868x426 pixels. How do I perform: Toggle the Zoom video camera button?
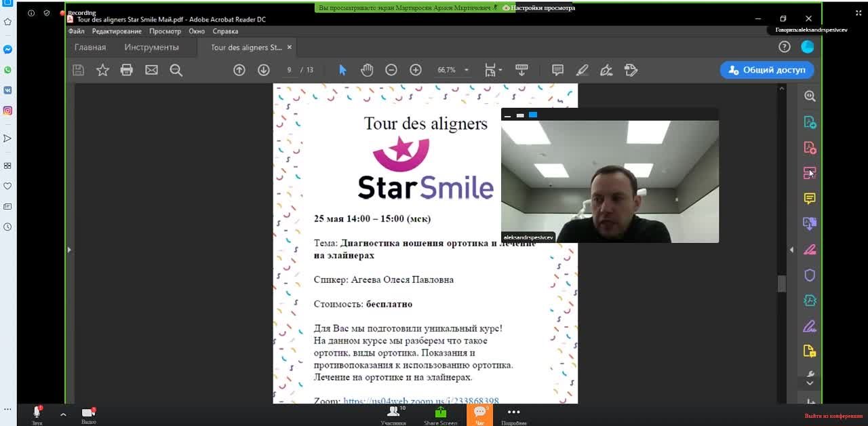88,415
